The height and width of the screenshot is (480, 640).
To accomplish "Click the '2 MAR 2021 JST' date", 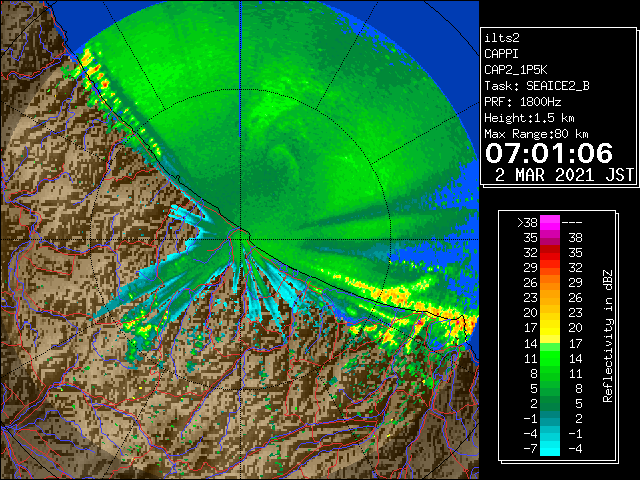I will coord(564,175).
